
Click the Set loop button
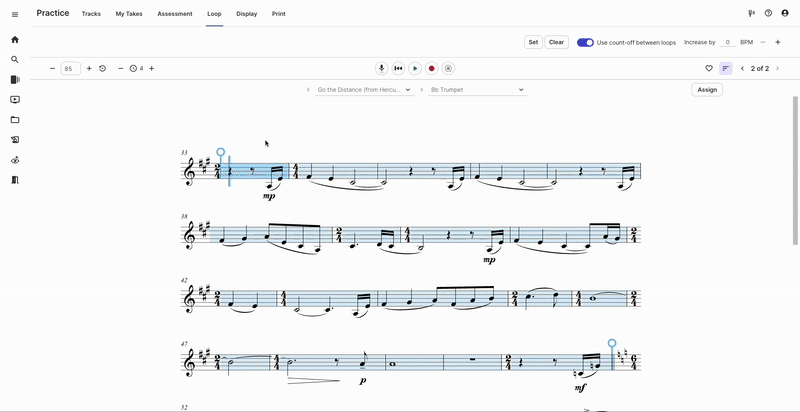point(533,42)
